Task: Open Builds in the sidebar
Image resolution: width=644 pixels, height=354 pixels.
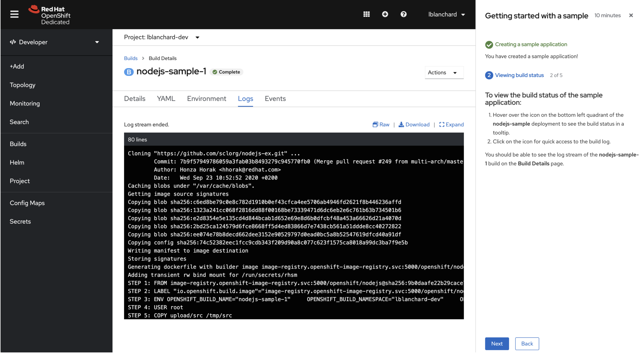Action: 18,144
